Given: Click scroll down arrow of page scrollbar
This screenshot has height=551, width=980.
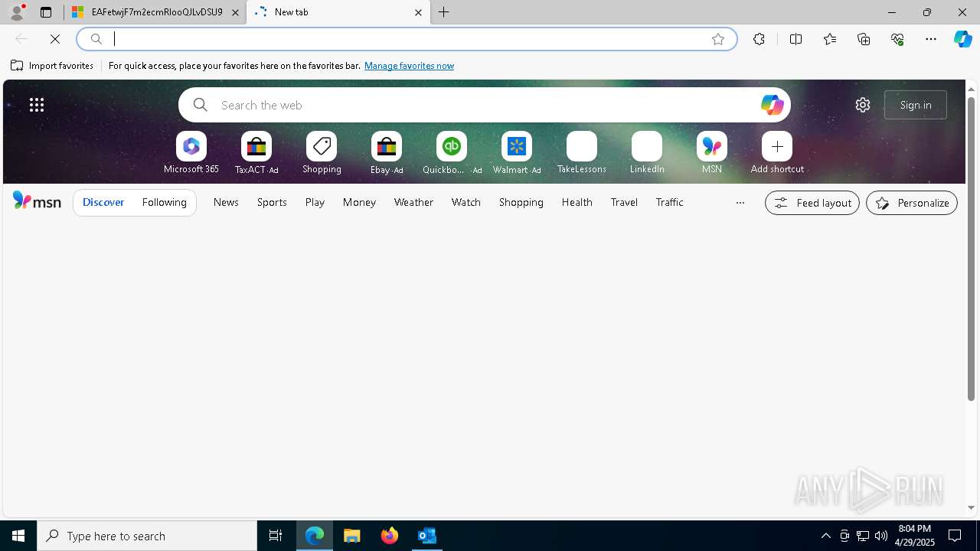Looking at the screenshot, I should pyautogui.click(x=971, y=507).
